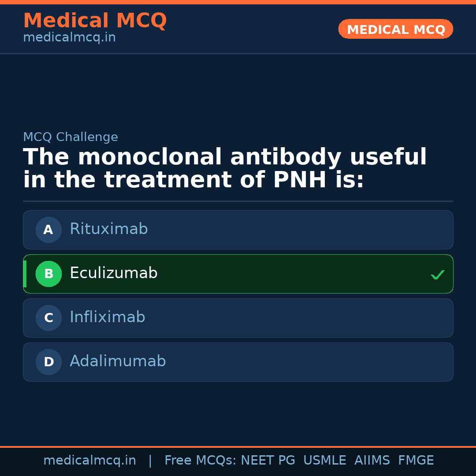The height and width of the screenshot is (476, 476).
Task: Click the letter D circle badge
Action: click(48, 362)
